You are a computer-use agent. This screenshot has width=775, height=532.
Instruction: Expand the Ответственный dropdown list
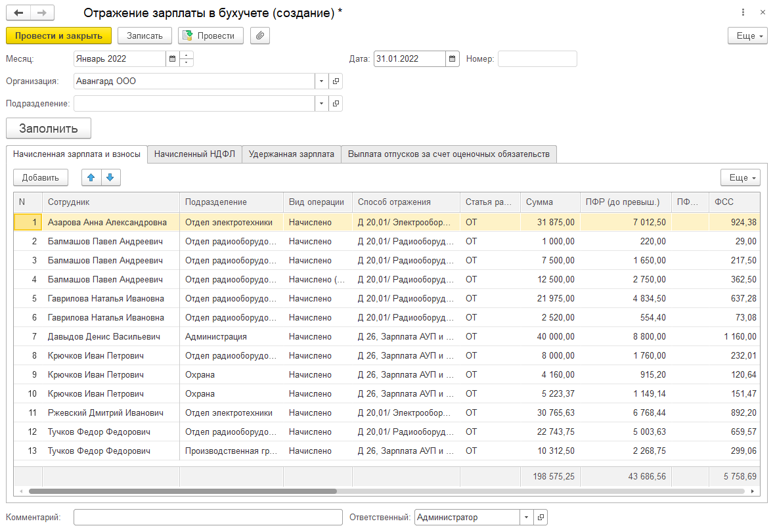[526, 518]
